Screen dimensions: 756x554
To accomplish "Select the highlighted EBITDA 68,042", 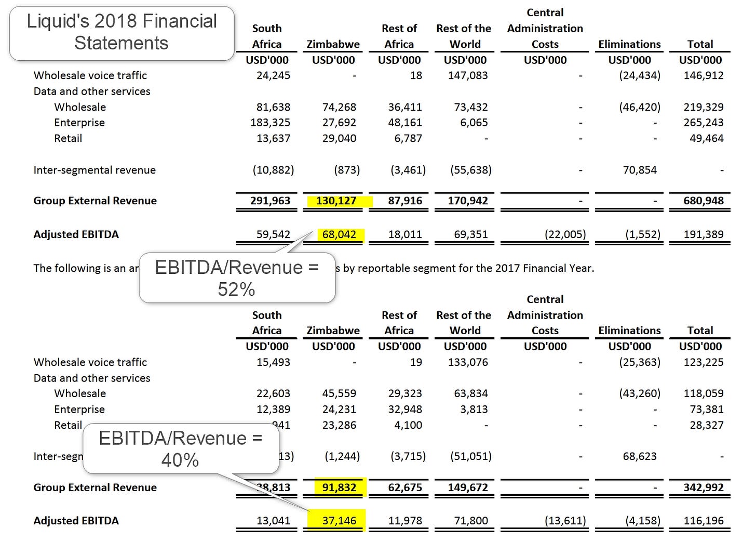I will (339, 234).
